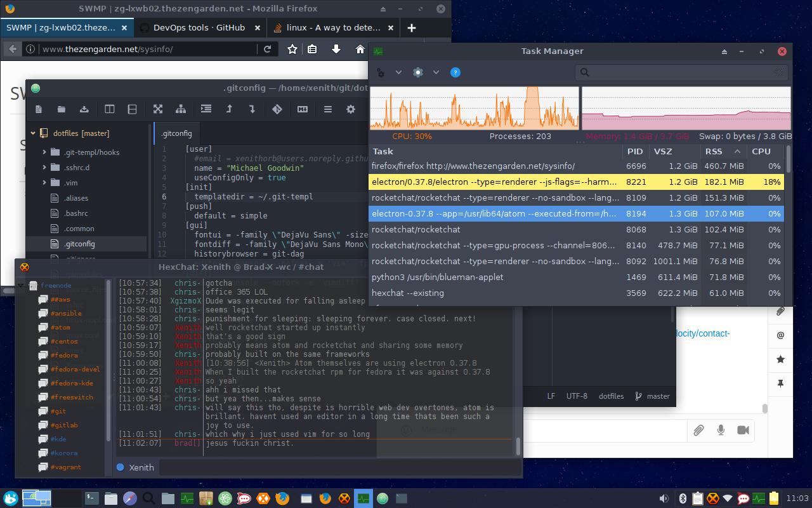Collapse the dotfiles [master] project root

tap(32, 133)
